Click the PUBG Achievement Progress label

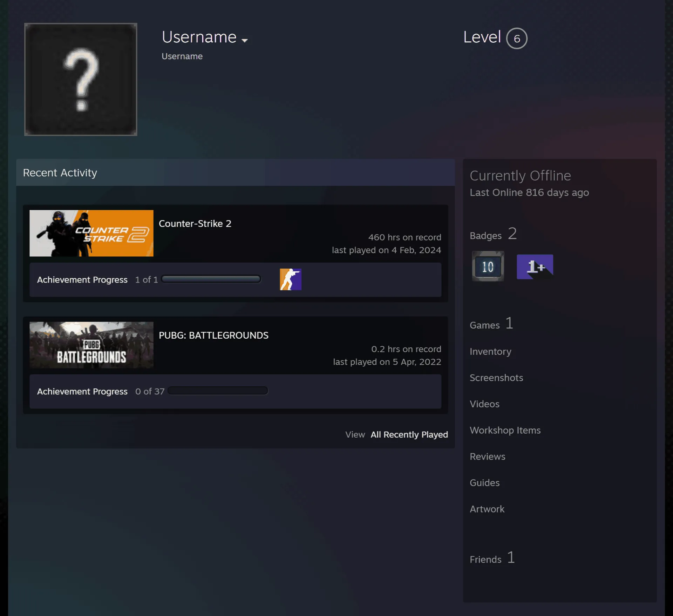(x=82, y=391)
